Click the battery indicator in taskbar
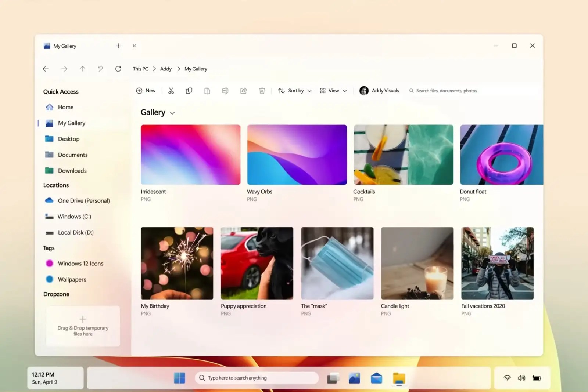 [537, 378]
